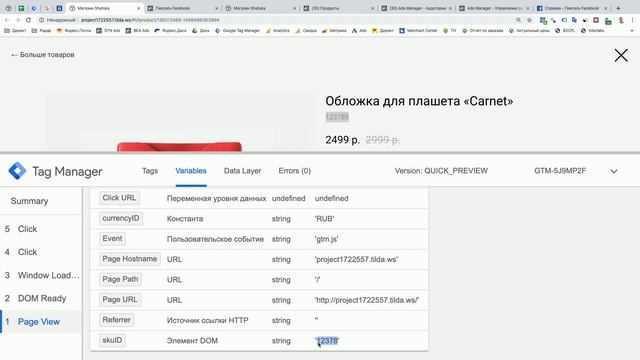Viewport: 640px width, 360px height.
Task: Select the Window Loaded event
Action: [42, 276]
